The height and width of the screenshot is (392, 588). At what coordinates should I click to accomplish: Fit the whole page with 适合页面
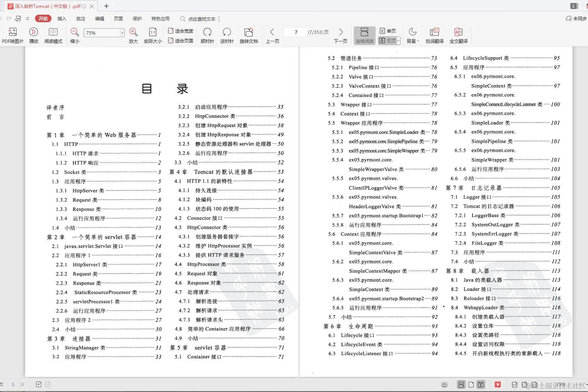[x=180, y=41]
